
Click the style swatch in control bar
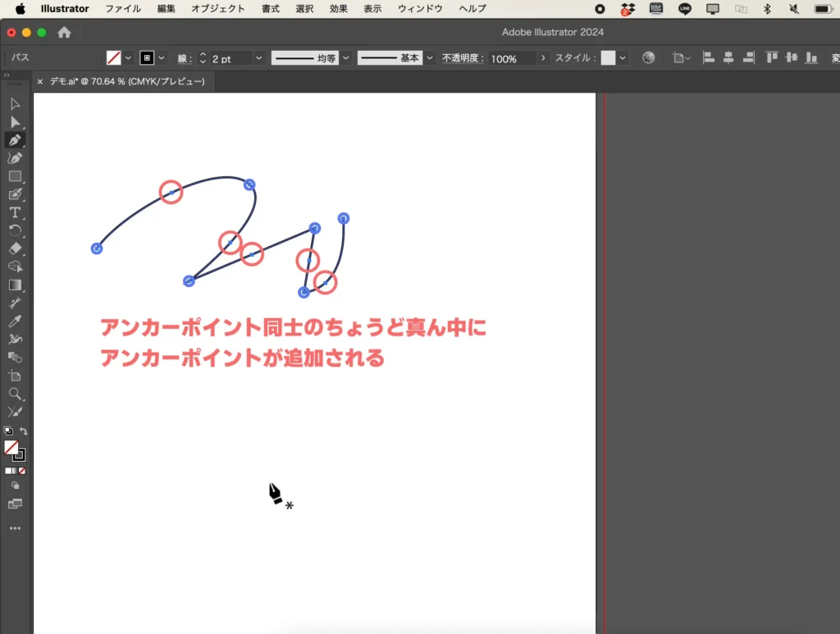(x=608, y=58)
